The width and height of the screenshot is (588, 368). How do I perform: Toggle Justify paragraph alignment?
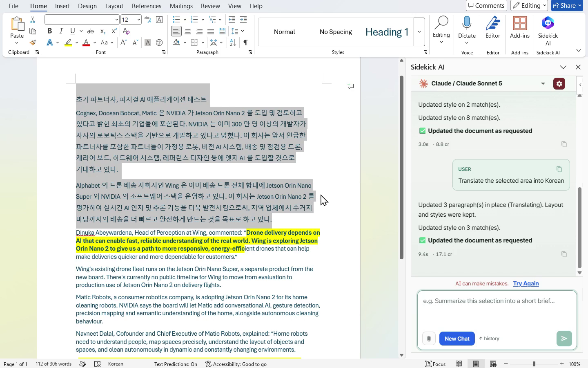211,31
